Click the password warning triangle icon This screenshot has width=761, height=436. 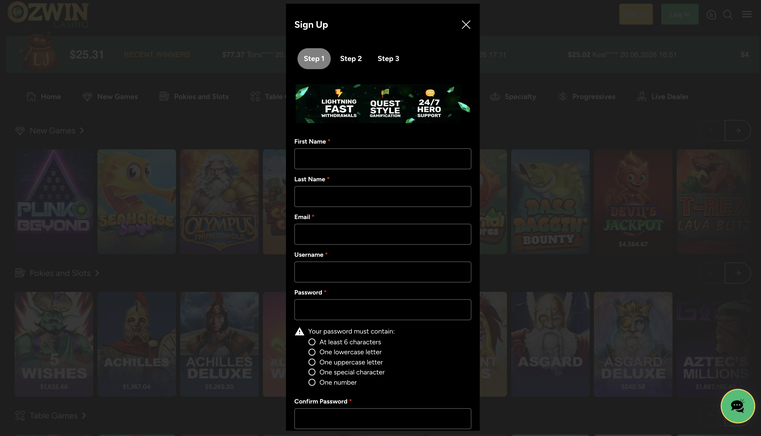pyautogui.click(x=299, y=332)
